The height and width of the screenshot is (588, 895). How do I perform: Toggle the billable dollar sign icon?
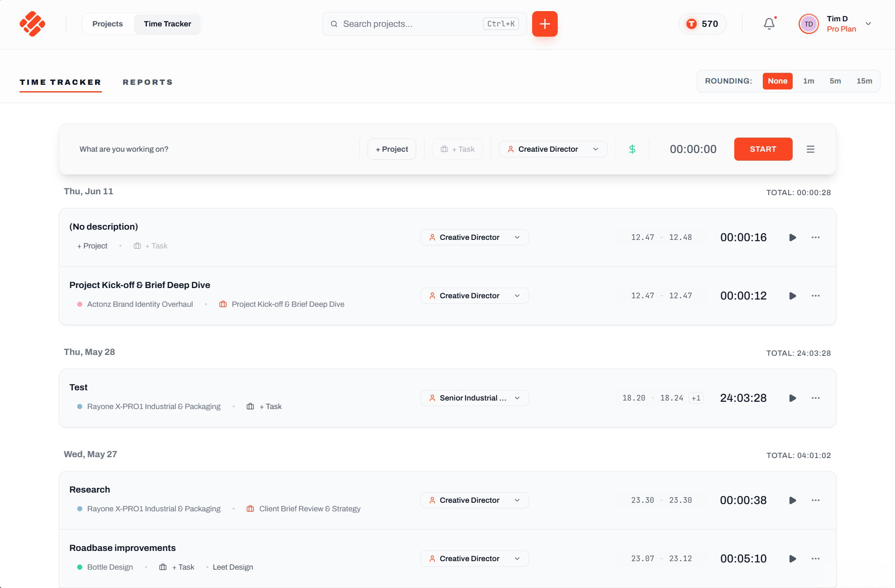tap(632, 149)
